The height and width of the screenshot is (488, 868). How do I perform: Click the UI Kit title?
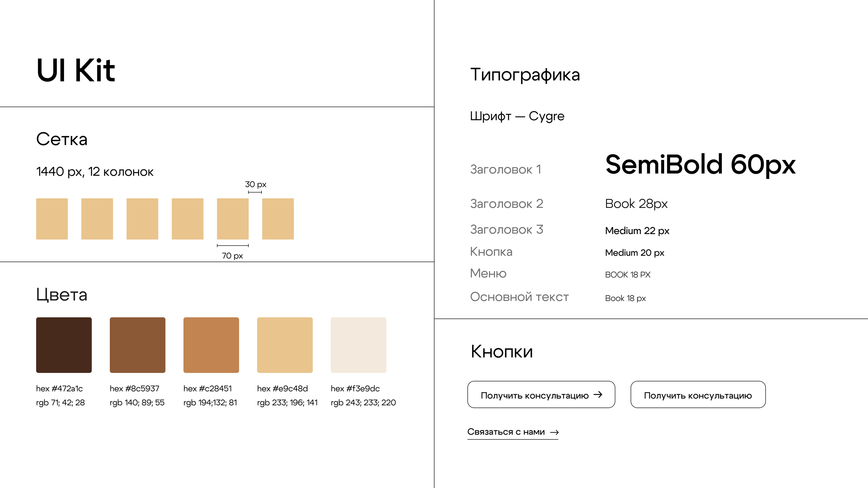pos(76,70)
